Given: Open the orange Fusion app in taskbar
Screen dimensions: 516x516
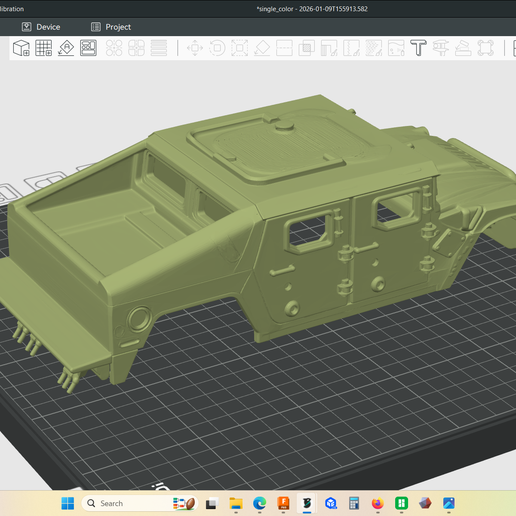Looking at the screenshot, I should [x=284, y=503].
